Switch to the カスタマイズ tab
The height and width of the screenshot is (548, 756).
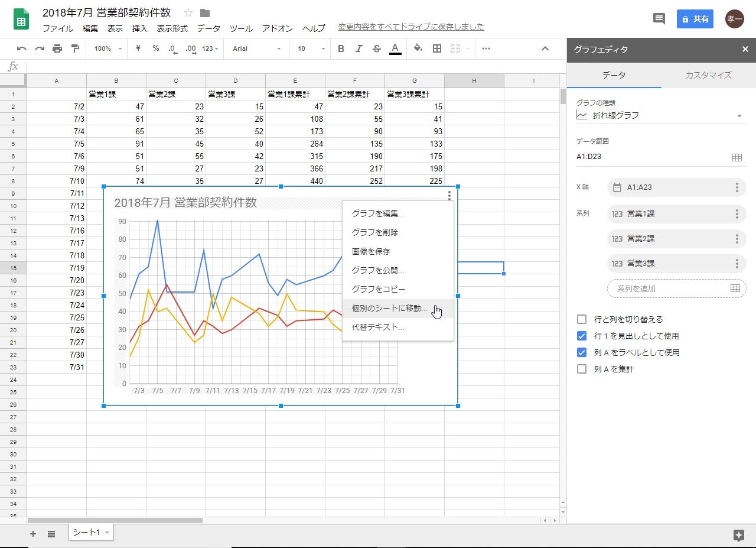click(708, 75)
